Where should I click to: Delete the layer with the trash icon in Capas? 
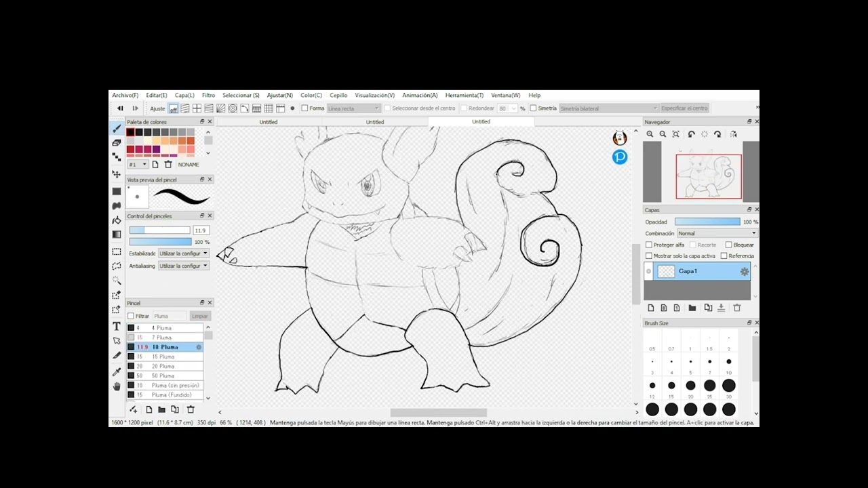coord(737,308)
